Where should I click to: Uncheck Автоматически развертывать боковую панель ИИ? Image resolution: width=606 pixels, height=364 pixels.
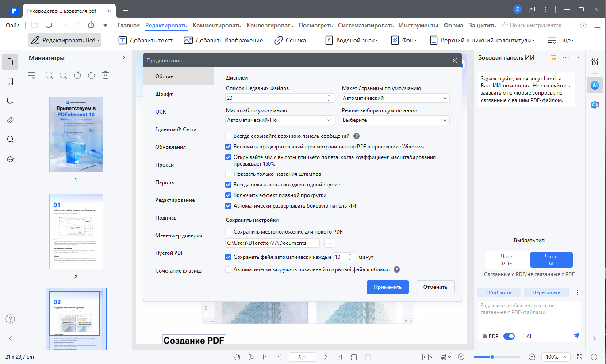coord(228,206)
